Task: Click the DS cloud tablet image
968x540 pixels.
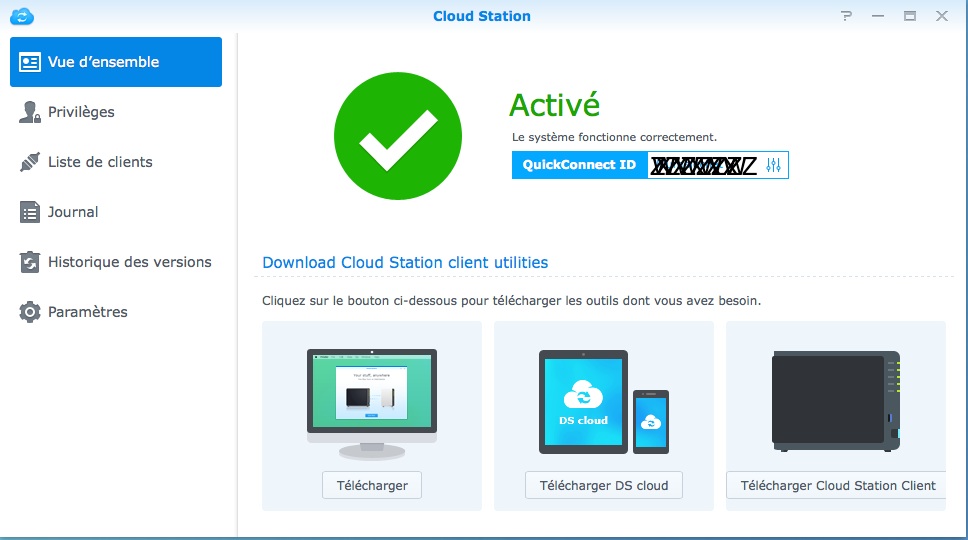Action: point(583,402)
